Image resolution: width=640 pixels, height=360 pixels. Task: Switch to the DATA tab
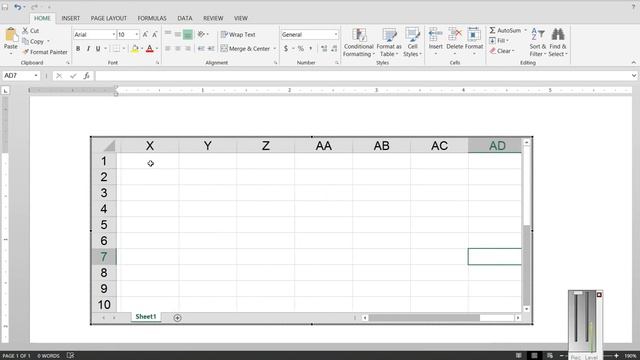(x=184, y=18)
